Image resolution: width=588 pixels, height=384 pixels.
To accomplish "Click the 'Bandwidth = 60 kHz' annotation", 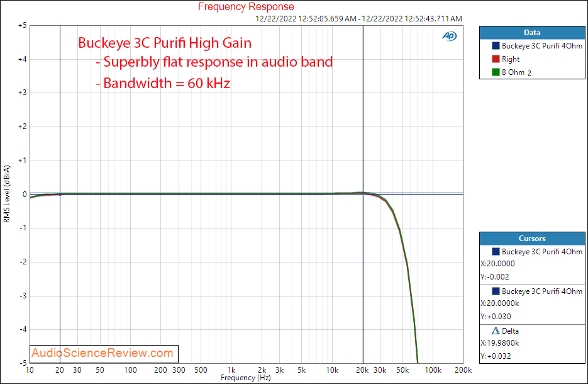I will [163, 83].
